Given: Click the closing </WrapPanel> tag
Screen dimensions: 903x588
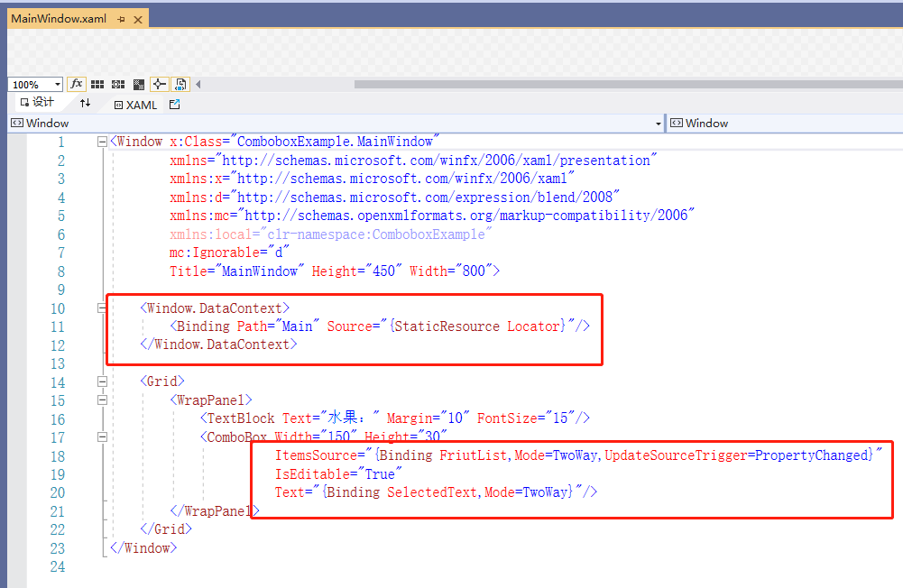Looking at the screenshot, I should point(215,510).
